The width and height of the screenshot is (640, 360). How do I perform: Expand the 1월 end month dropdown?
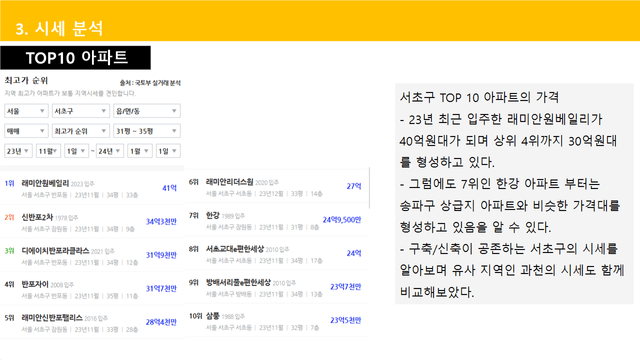140,151
